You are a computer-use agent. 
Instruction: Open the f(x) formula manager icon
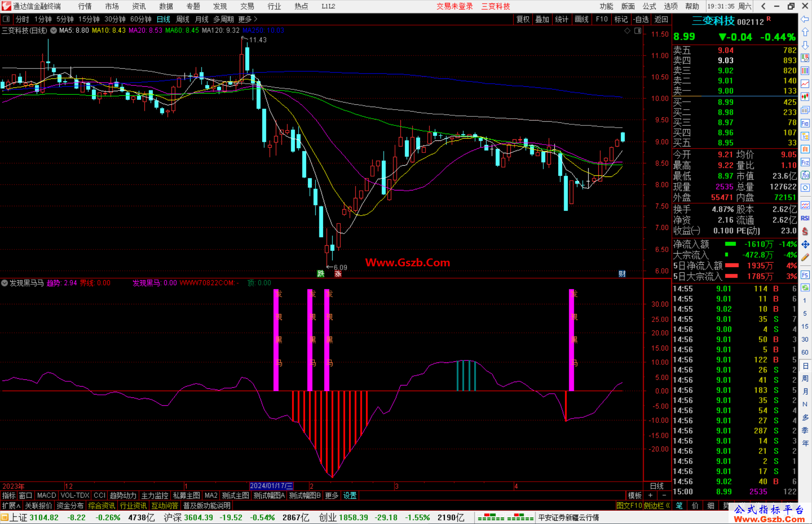805,175
